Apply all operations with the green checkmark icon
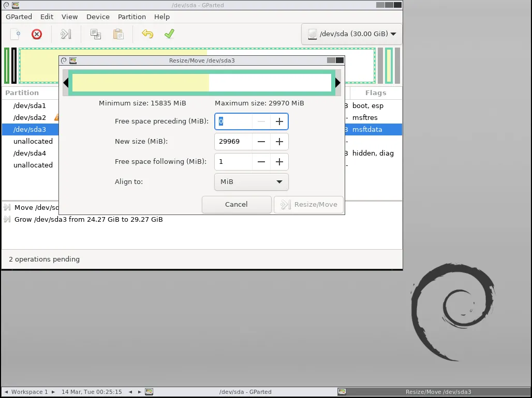Screen dimensions: 532x398 (x=169, y=34)
